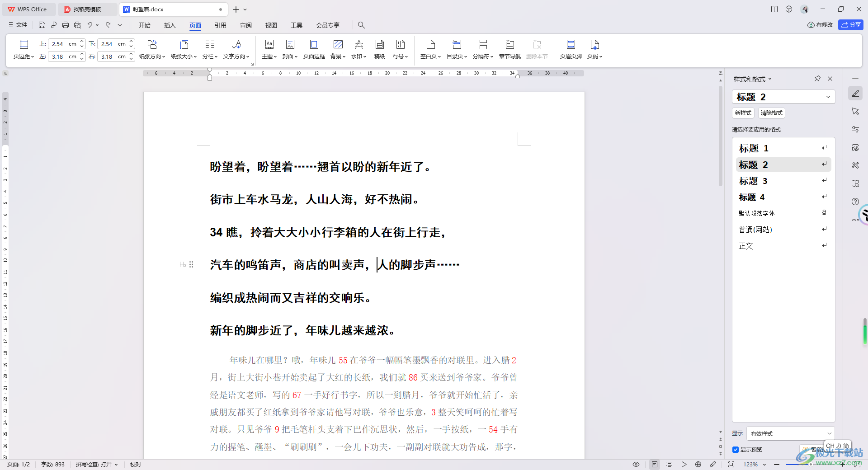Toggle page view mode in status bar
The image size is (868, 470).
tap(655, 464)
